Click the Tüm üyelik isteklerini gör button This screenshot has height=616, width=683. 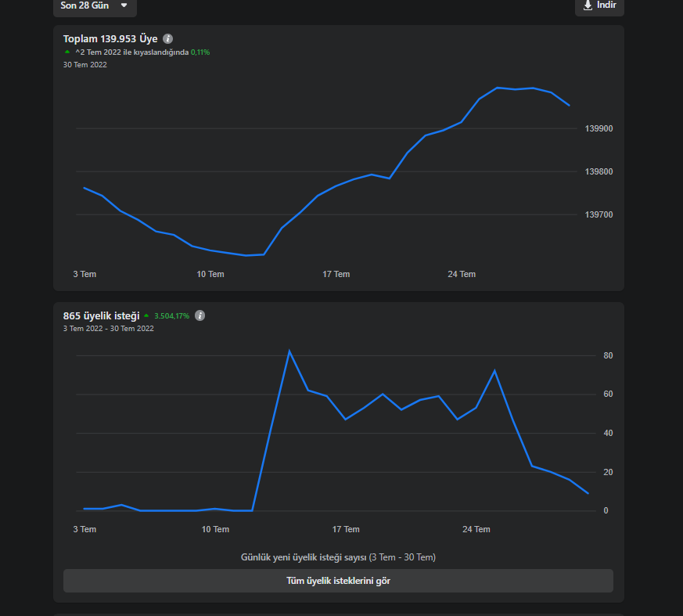pos(338,581)
